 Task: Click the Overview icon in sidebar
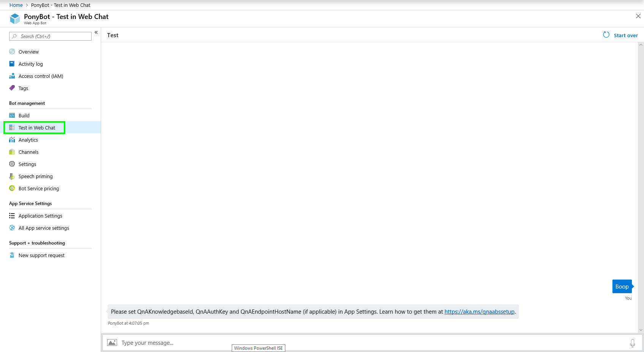click(x=12, y=52)
